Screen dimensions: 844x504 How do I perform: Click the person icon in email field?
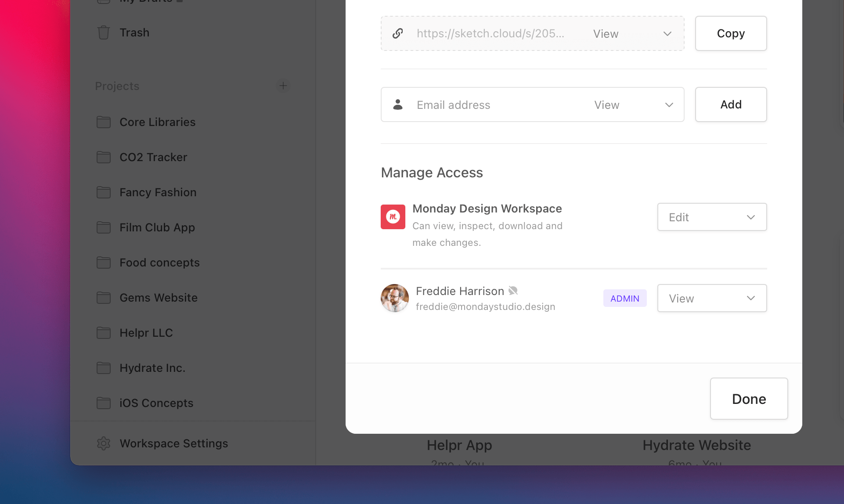[x=398, y=104]
